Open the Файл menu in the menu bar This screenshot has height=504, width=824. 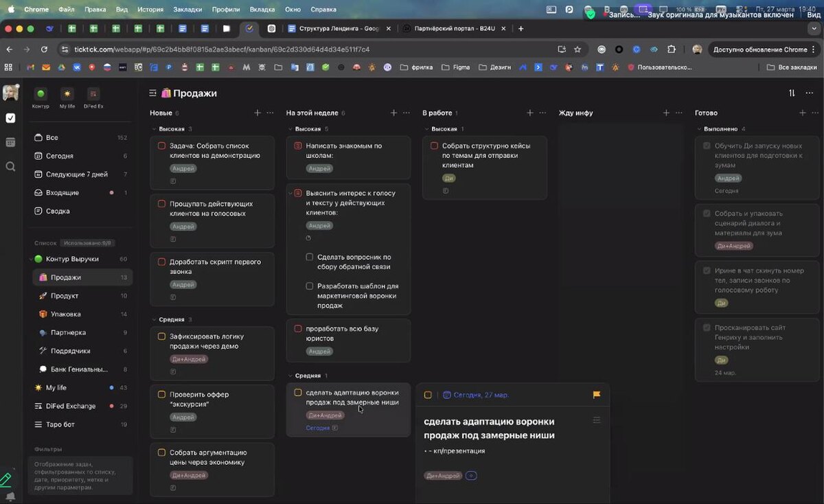click(x=67, y=10)
